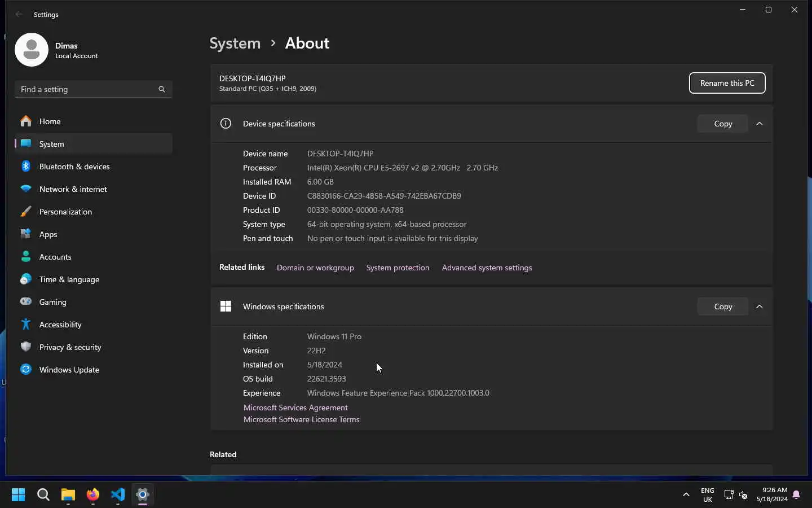This screenshot has width=812, height=508.
Task: Open the Domain or workgroup link
Action: (x=315, y=268)
